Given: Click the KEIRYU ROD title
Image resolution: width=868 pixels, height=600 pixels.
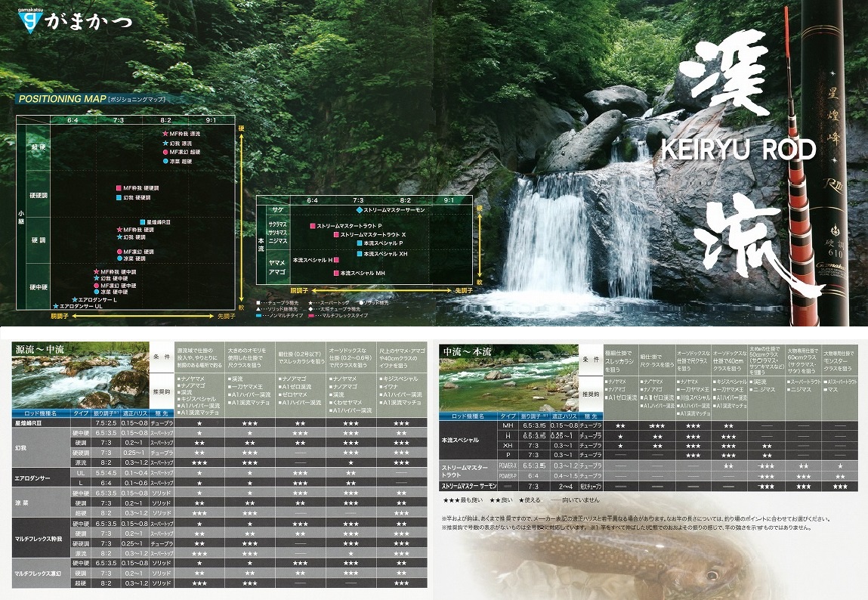Looking at the screenshot, I should click(739, 150).
